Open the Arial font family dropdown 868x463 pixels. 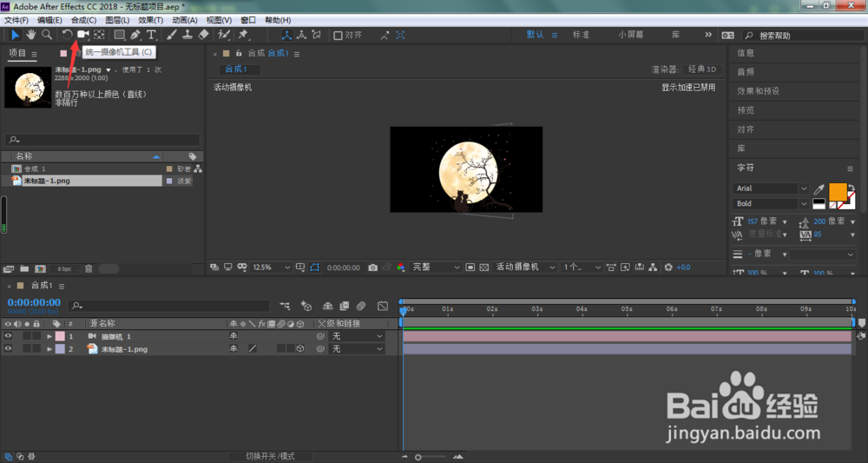[771, 189]
